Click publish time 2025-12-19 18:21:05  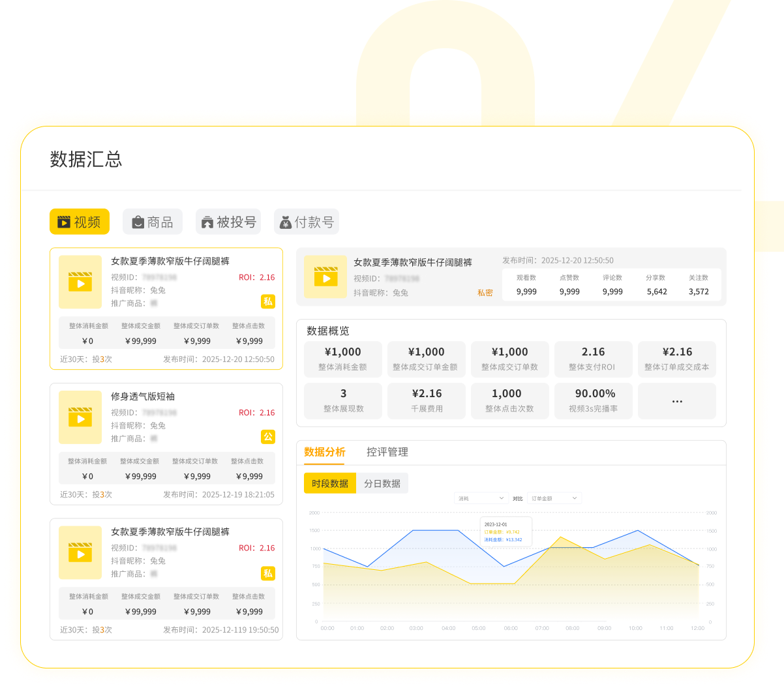pyautogui.click(x=219, y=495)
